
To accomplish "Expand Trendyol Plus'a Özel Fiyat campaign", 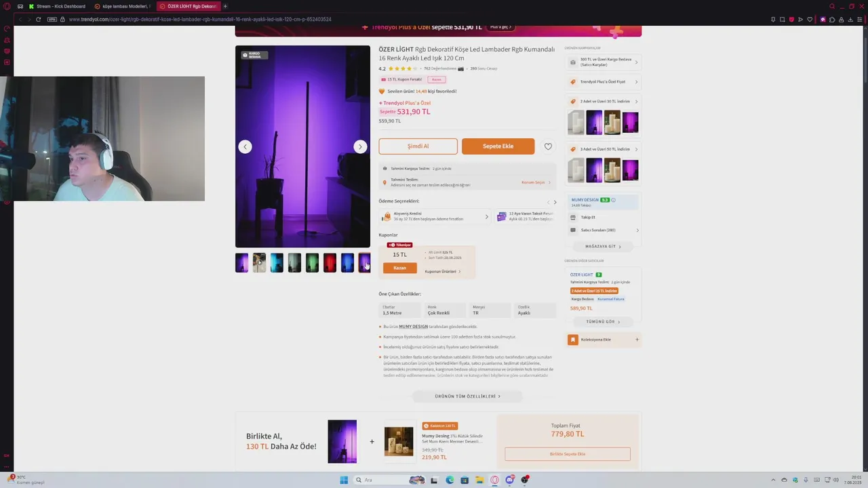I will [x=604, y=82].
